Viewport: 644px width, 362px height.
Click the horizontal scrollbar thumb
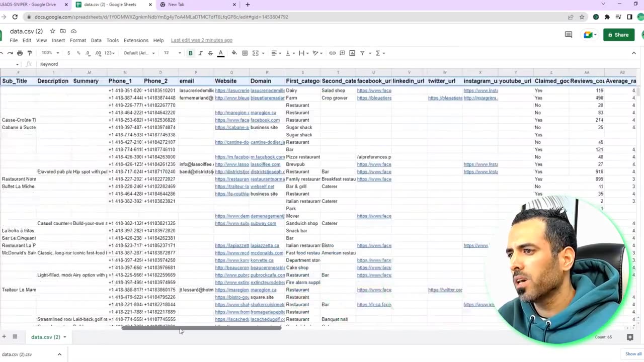(x=201, y=327)
